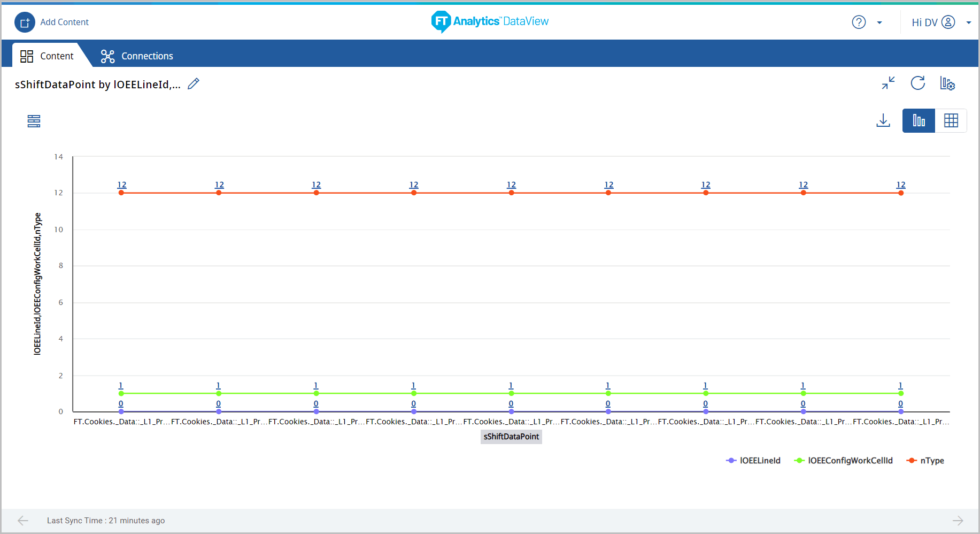980x534 pixels.
Task: Download the chart data
Action: pyautogui.click(x=883, y=120)
